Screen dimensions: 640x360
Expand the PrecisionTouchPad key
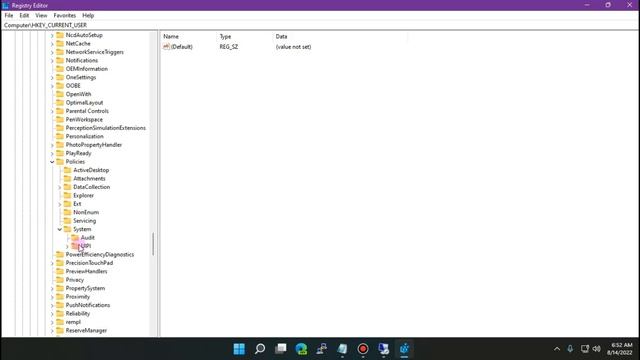[52, 263]
